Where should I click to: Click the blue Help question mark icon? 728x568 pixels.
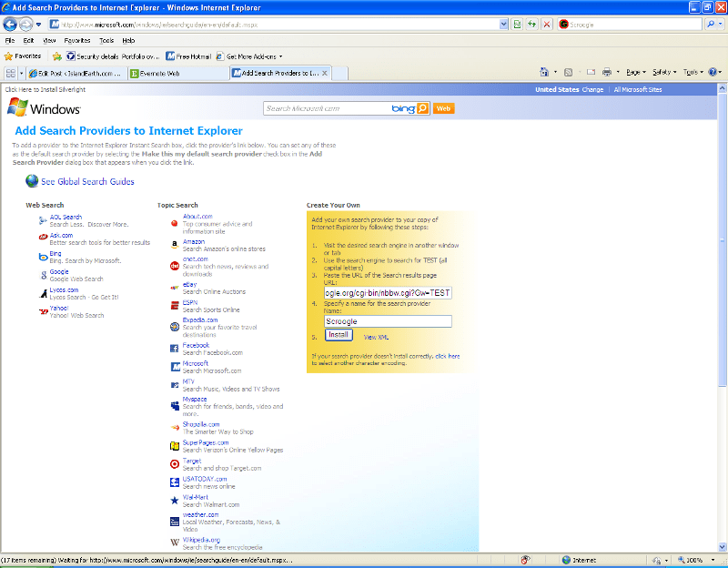pyautogui.click(x=713, y=71)
